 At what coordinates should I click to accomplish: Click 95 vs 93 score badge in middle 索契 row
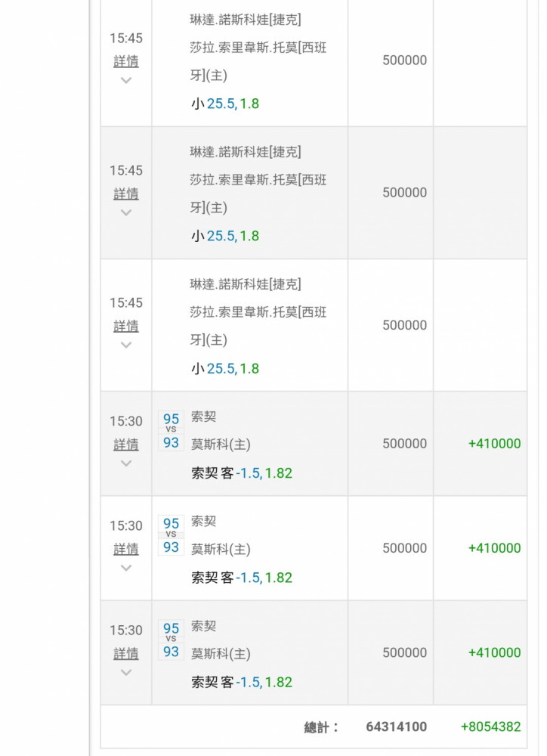coord(171,535)
